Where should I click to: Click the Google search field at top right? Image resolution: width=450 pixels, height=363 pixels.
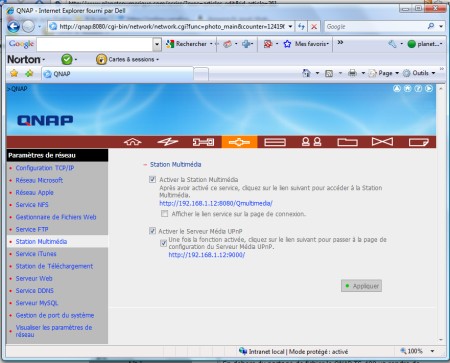click(376, 27)
